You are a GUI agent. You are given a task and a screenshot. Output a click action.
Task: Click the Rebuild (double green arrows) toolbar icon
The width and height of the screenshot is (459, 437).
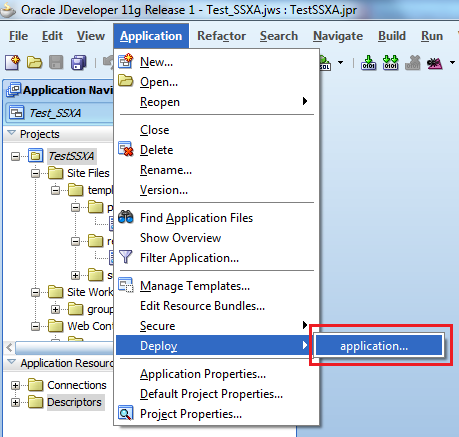(x=390, y=62)
